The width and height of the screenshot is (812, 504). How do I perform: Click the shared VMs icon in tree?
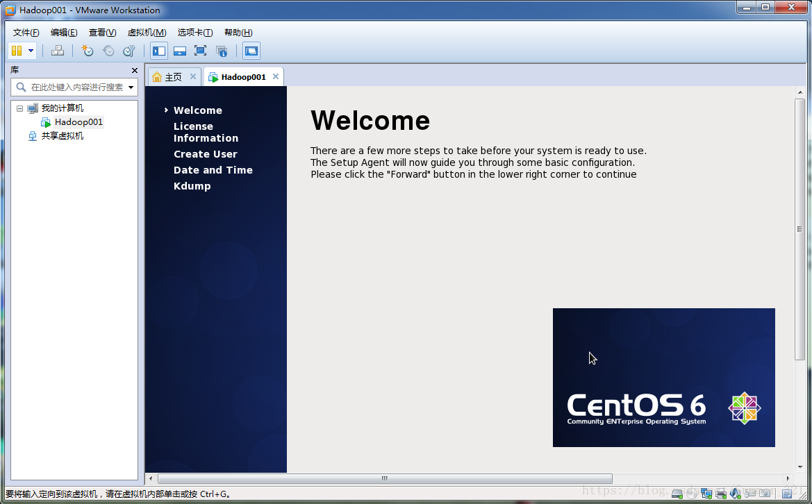[x=33, y=136]
